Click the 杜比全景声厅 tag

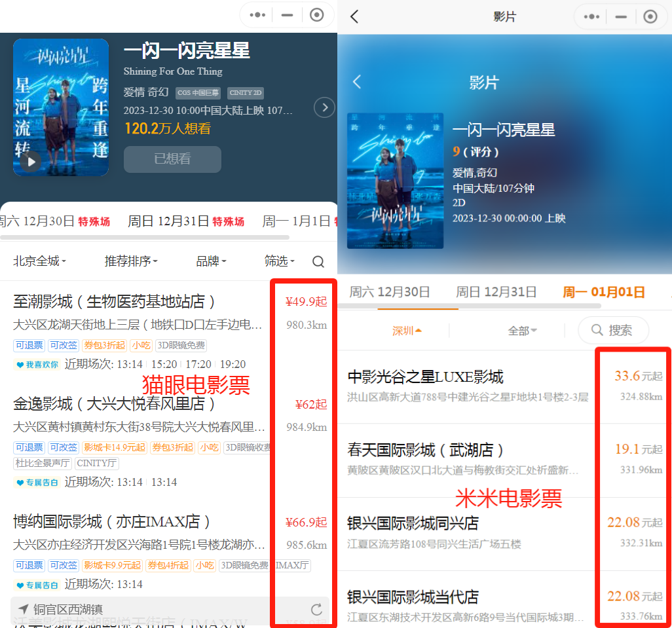pyautogui.click(x=43, y=463)
